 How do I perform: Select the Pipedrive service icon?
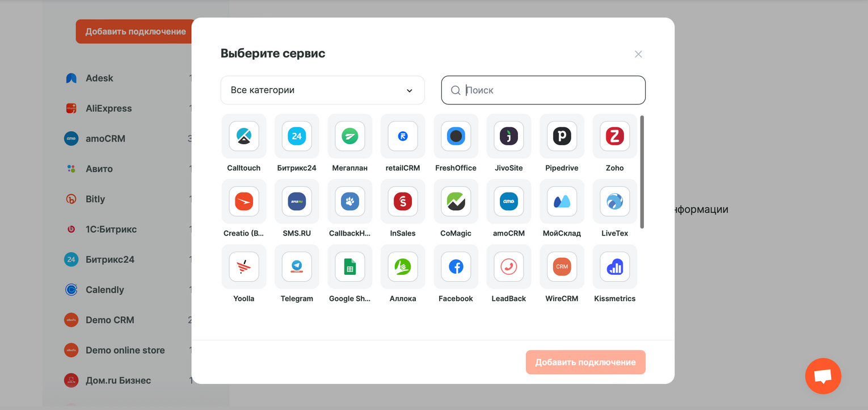[x=562, y=136]
